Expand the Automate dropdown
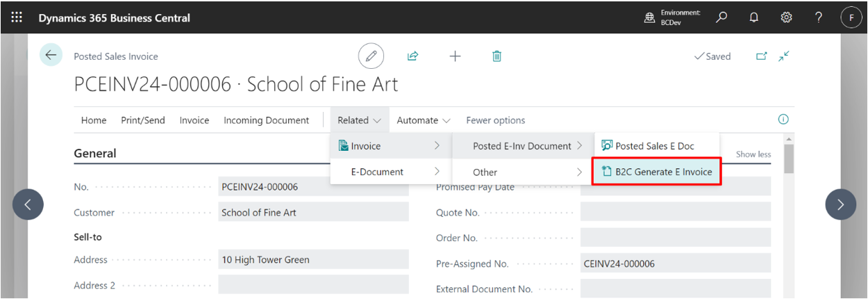Viewport: 868px width, 299px height. pyautogui.click(x=424, y=120)
